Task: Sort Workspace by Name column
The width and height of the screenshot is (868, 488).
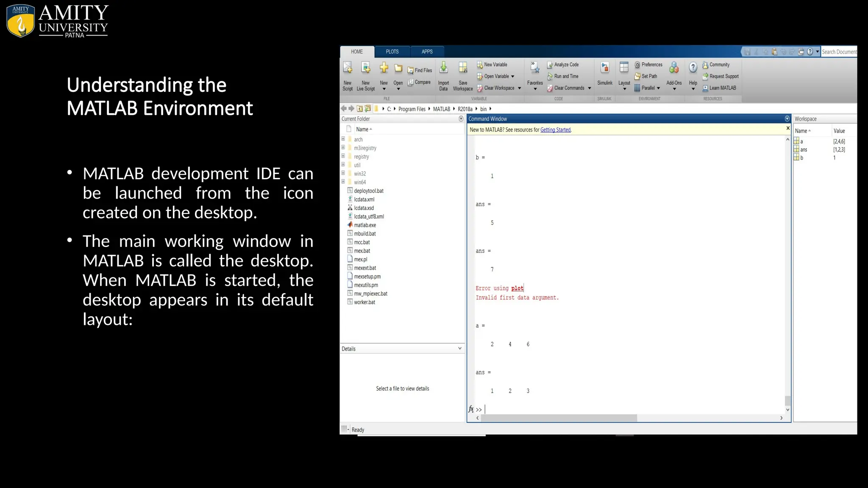Action: point(803,131)
